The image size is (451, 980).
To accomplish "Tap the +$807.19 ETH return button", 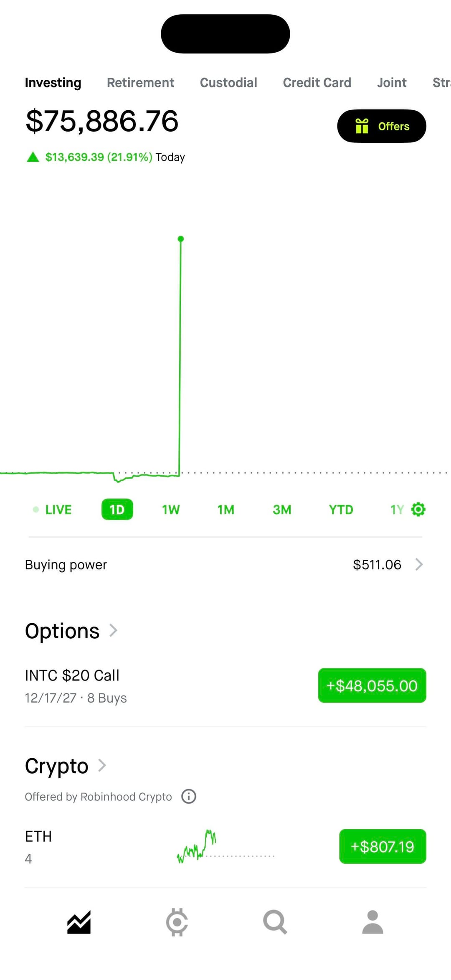I will (382, 846).
